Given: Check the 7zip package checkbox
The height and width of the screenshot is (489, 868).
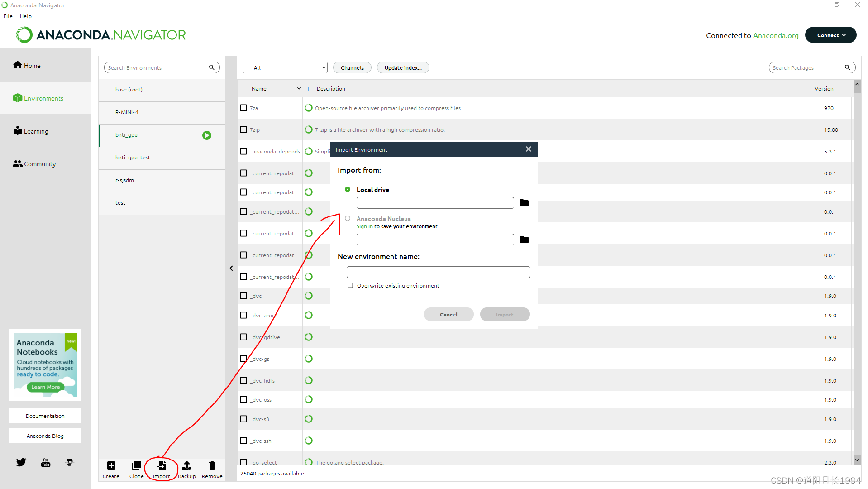Looking at the screenshot, I should coord(243,129).
